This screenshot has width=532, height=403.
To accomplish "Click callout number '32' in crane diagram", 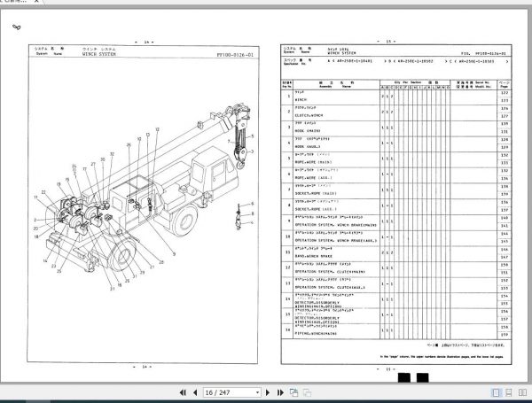I will coord(112,154).
